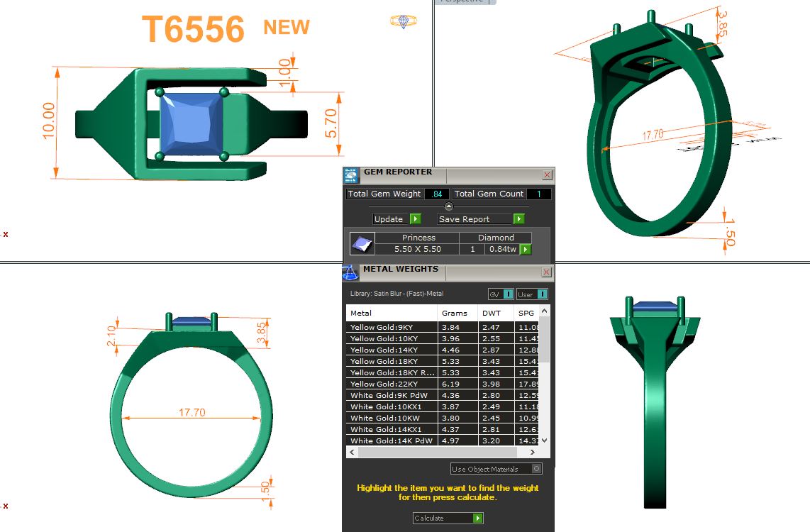This screenshot has width=810, height=532.
Task: Click the Calculate button
Action: coord(448,518)
